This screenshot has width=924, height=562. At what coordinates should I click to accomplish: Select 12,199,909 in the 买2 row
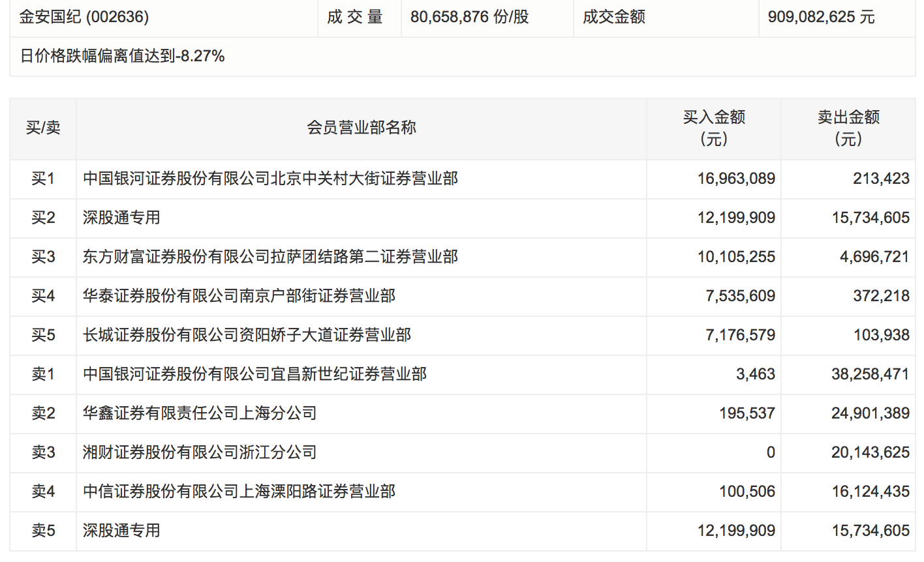737,218
